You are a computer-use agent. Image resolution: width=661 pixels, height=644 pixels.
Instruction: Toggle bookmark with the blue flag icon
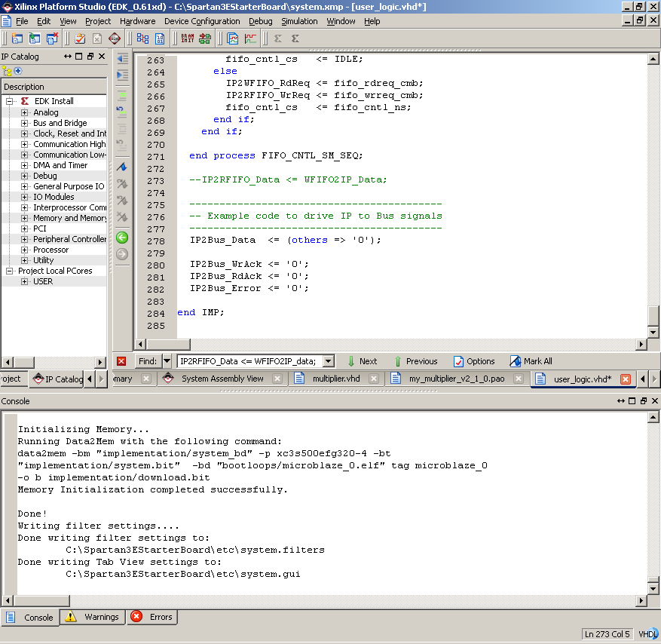(x=122, y=167)
